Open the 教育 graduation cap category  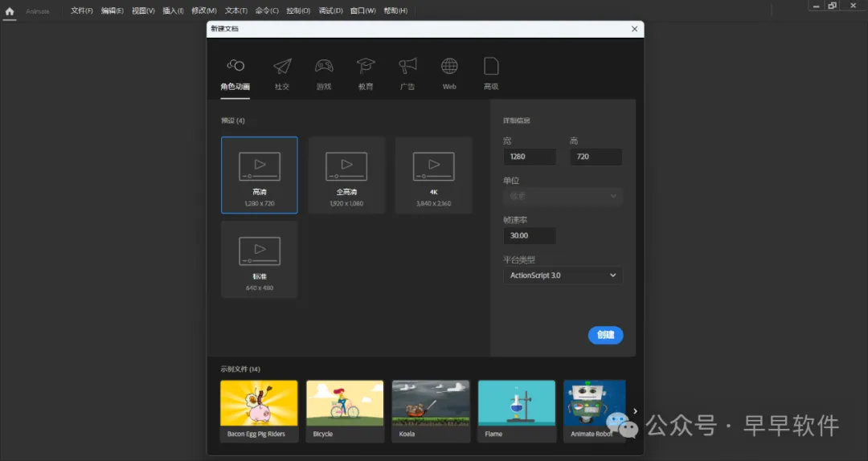coord(366,66)
